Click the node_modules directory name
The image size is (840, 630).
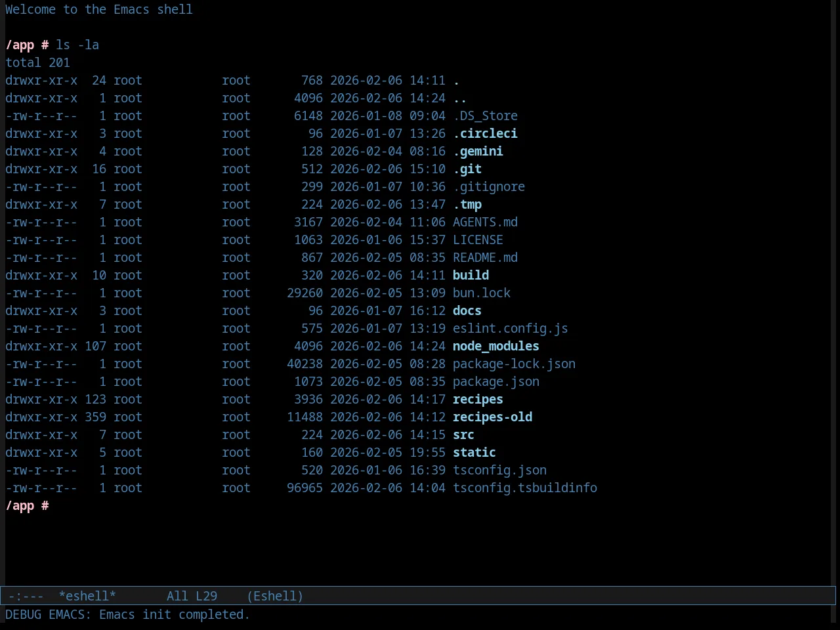pos(496,346)
